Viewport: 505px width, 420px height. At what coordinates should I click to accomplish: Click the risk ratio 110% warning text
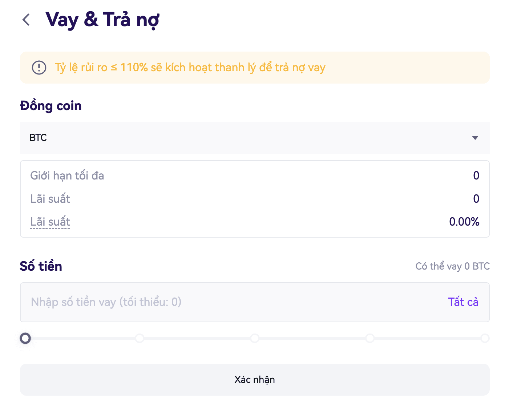(x=190, y=68)
